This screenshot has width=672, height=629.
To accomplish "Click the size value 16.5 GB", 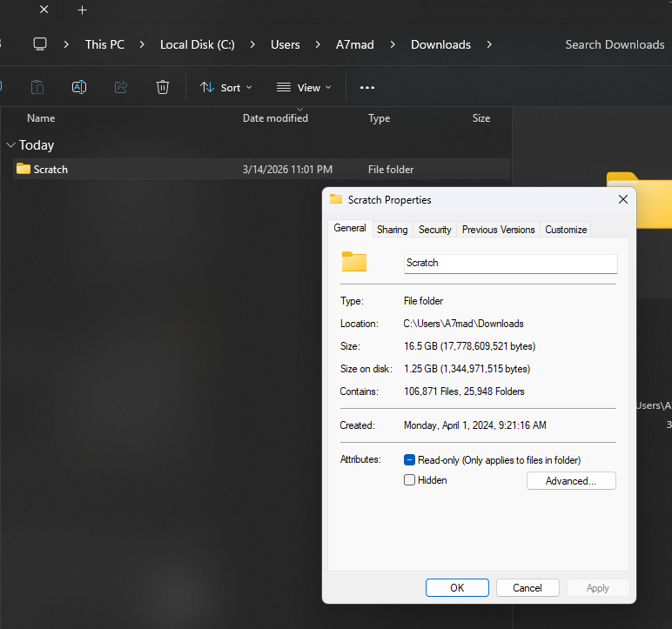I will (x=469, y=346).
